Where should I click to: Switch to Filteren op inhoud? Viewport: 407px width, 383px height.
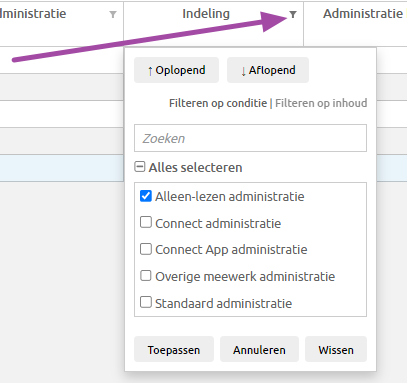pyautogui.click(x=321, y=103)
